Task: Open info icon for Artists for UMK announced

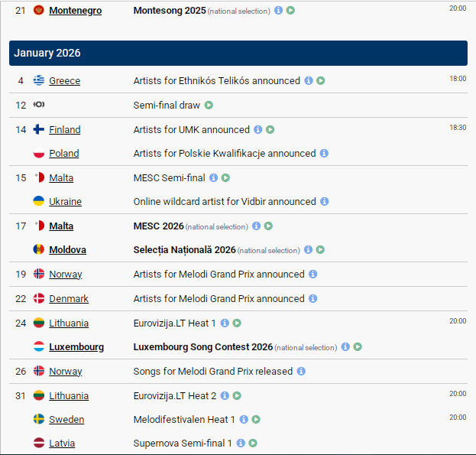Action: [258, 130]
